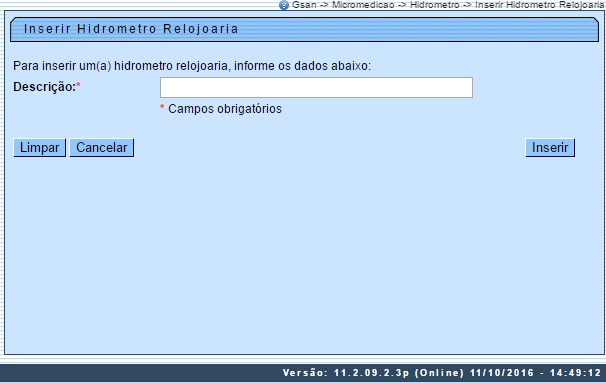Screen dimensions: 606x383
Task: Click the breadcrumb text 'Gsan -> Micromedicao'
Action: pyautogui.click(x=343, y=5)
